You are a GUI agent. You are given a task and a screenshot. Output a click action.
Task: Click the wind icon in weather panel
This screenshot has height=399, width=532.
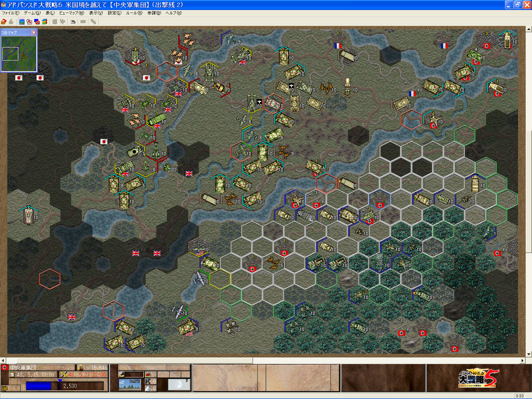148,382
